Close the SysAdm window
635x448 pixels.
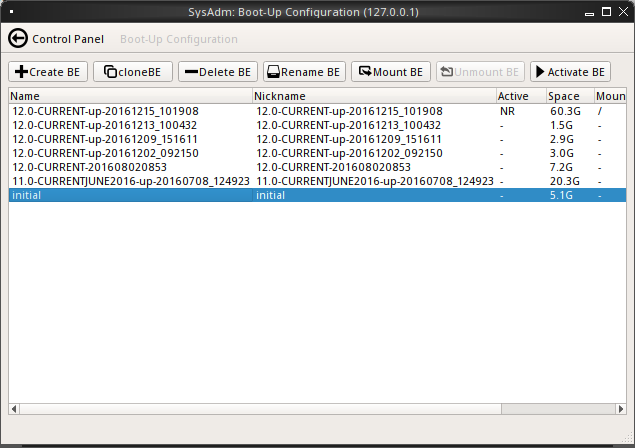point(624,12)
